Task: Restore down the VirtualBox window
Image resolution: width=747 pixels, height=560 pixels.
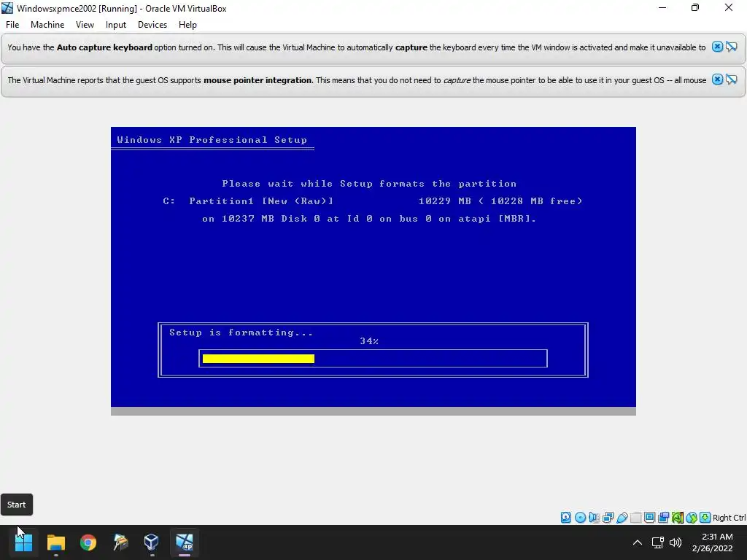Action: point(695,7)
